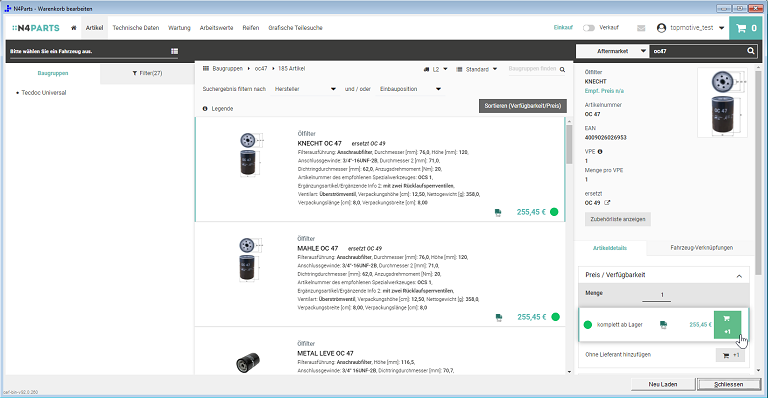The height and width of the screenshot is (398, 768).
Task: Open the messages envelope icon
Action: coord(641,28)
